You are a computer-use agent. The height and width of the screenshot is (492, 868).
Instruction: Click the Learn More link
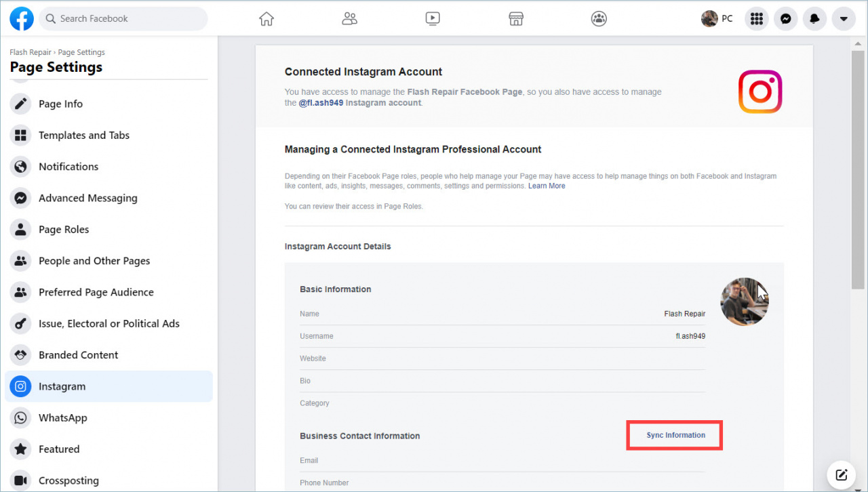[547, 186]
